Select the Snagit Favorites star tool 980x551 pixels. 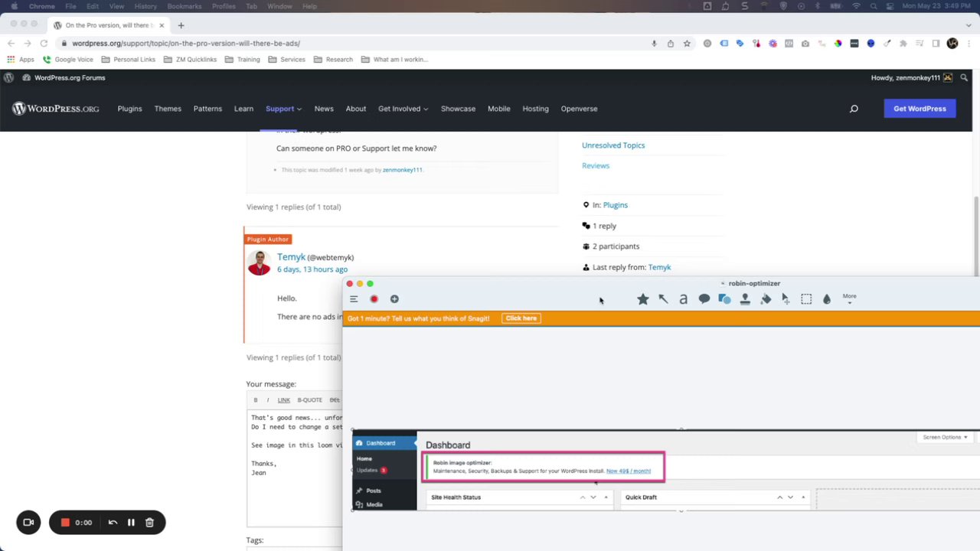click(x=643, y=299)
